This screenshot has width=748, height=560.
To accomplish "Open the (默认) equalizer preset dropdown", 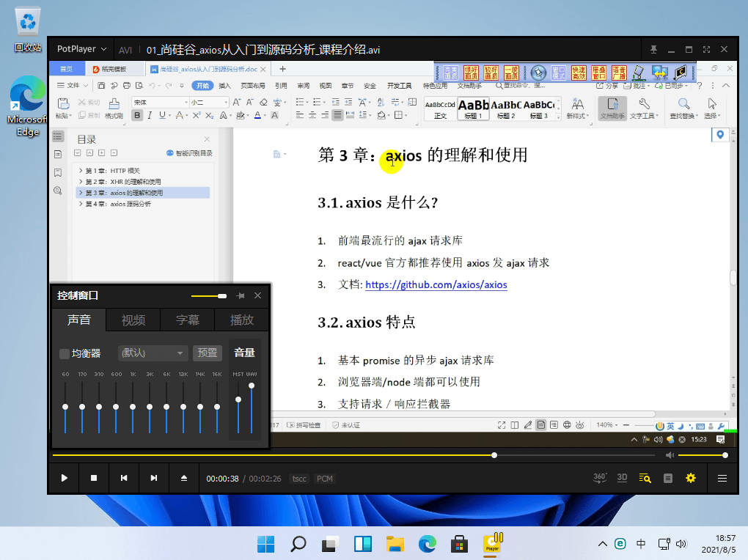I will 153,353.
